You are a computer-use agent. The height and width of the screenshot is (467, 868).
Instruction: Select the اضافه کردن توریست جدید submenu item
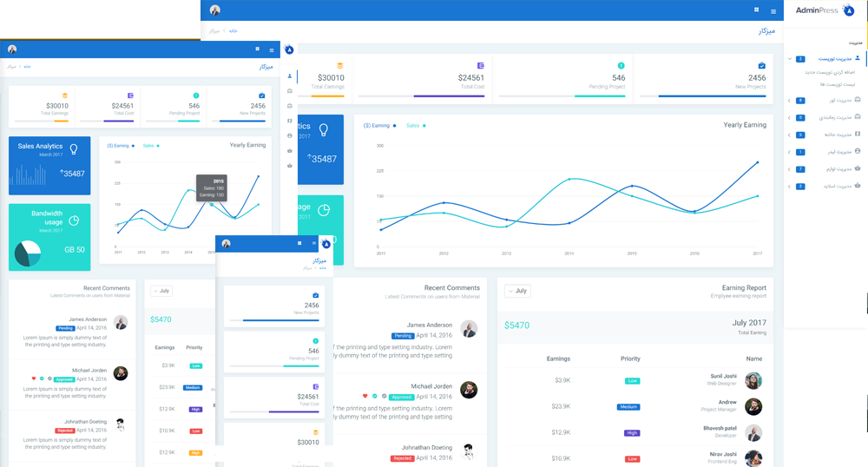click(x=829, y=72)
